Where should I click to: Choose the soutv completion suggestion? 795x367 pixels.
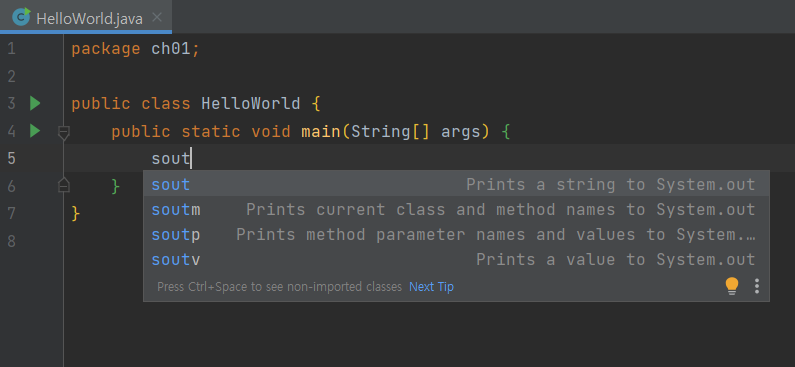(456, 260)
